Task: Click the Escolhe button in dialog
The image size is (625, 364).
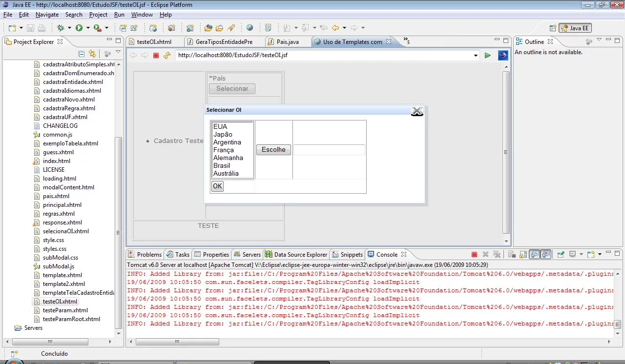Action: tap(273, 150)
